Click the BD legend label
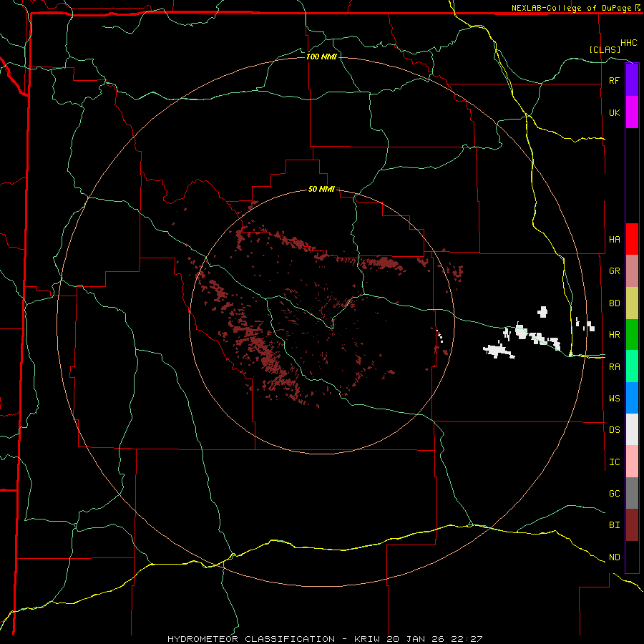 [x=614, y=303]
